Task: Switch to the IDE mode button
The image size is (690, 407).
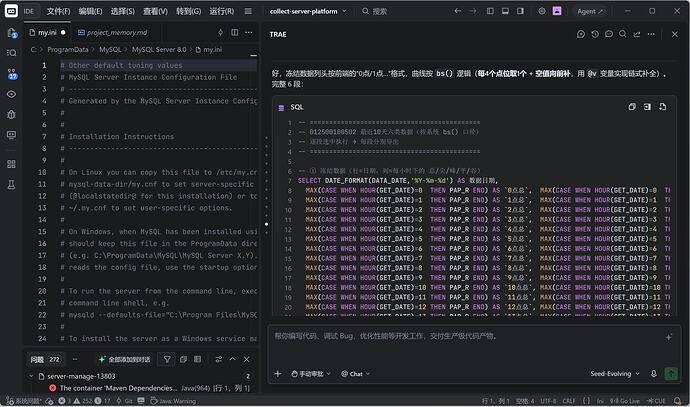Action: pos(29,11)
